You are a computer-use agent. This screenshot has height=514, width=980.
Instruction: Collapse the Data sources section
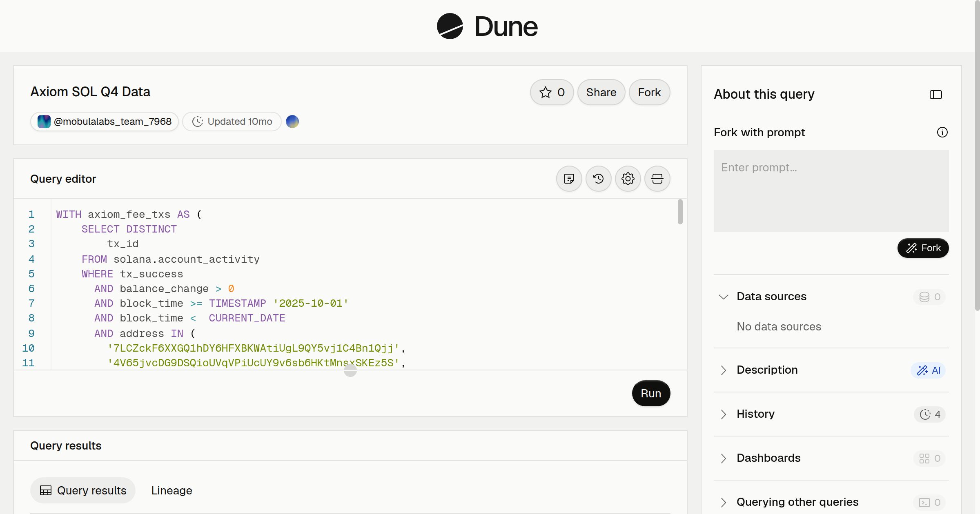coord(723,297)
